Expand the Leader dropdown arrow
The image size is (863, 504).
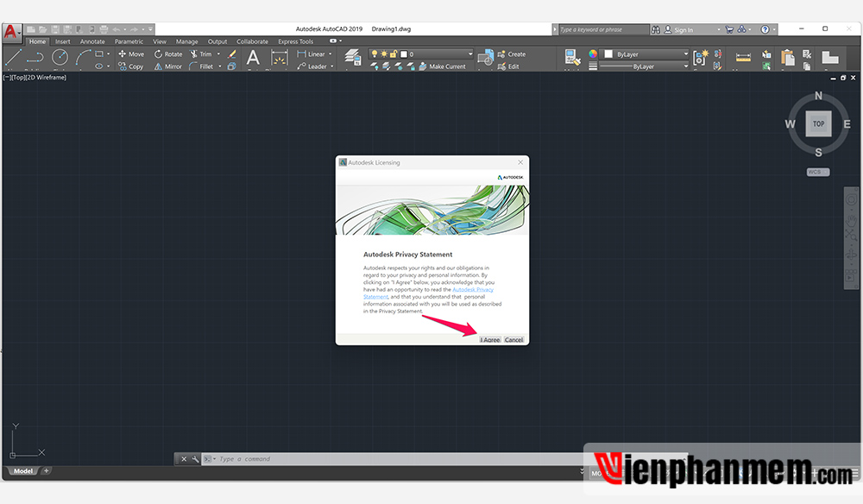click(332, 66)
